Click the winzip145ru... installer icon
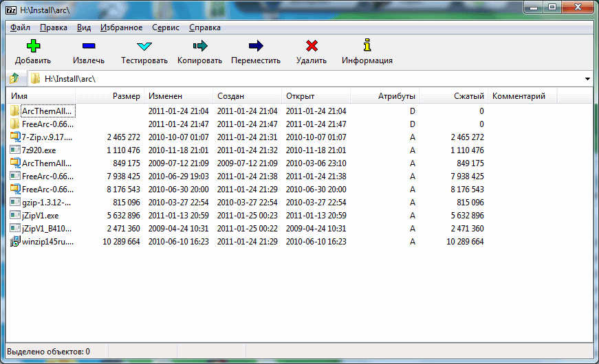 click(15, 241)
